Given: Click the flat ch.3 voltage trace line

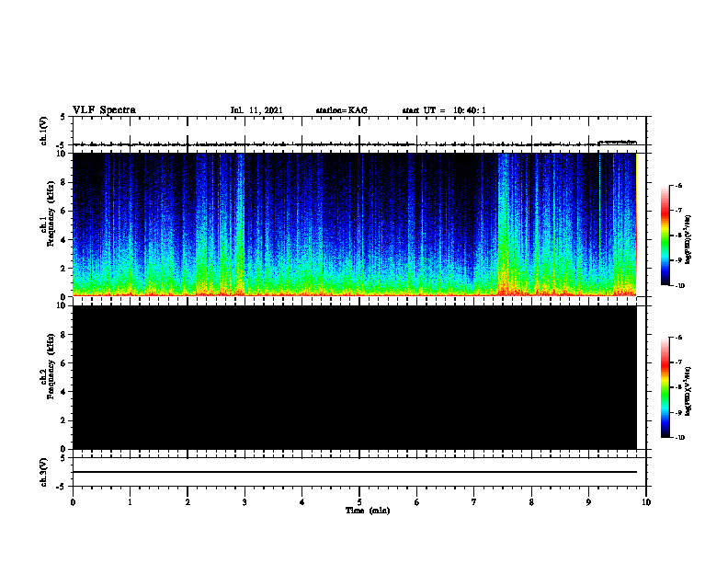Looking at the screenshot, I should pyautogui.click(x=354, y=472).
